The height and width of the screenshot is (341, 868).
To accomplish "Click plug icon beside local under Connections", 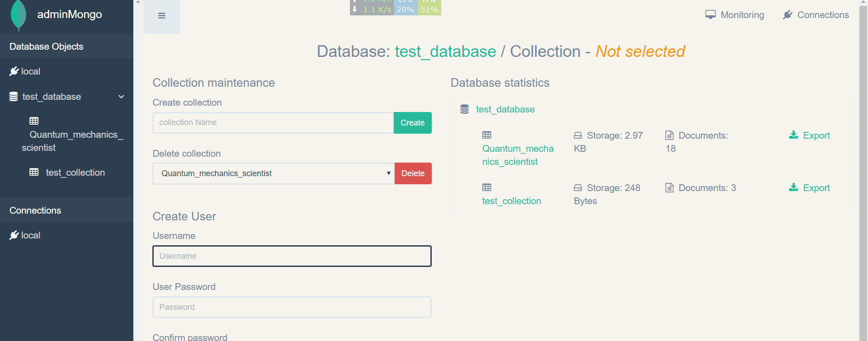I will (14, 235).
